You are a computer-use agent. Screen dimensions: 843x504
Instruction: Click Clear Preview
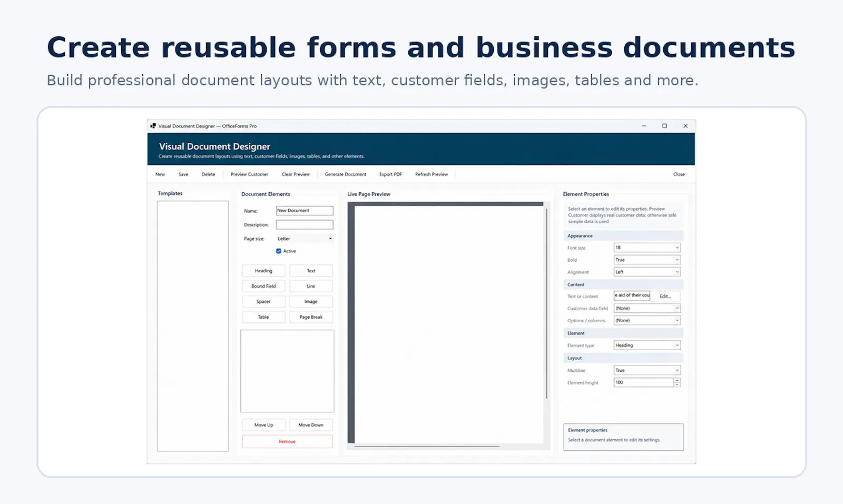tap(296, 174)
